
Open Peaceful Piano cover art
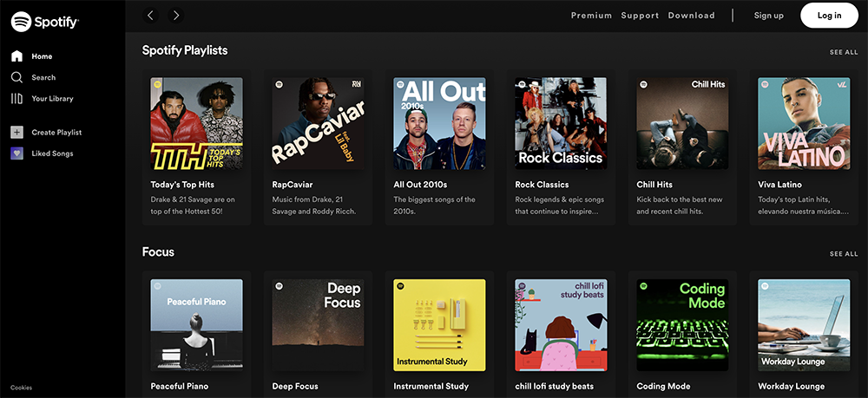point(196,325)
